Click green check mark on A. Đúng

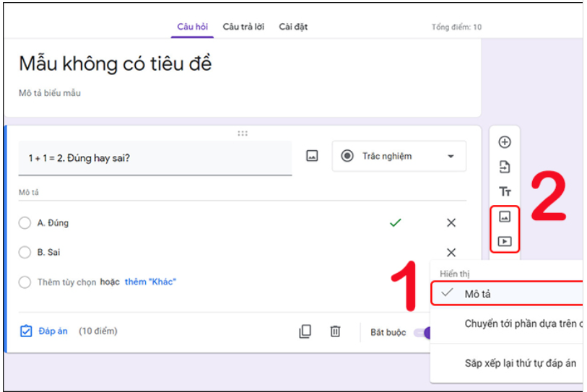396,223
